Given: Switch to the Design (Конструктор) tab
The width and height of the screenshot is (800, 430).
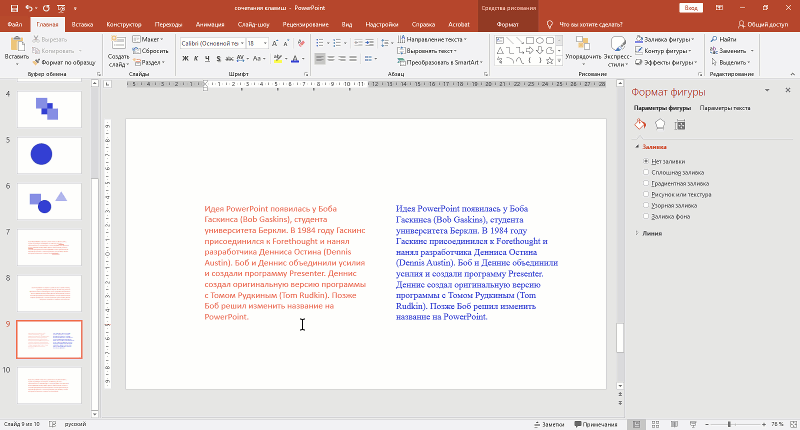Looking at the screenshot, I should pyautogui.click(x=124, y=24).
